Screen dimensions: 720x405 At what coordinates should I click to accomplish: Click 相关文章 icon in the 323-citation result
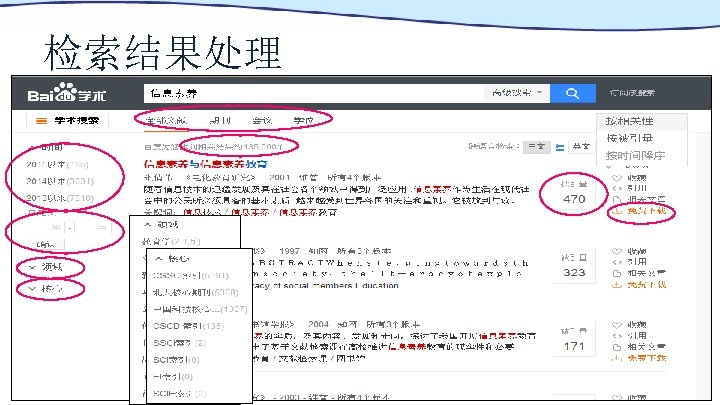click(617, 273)
